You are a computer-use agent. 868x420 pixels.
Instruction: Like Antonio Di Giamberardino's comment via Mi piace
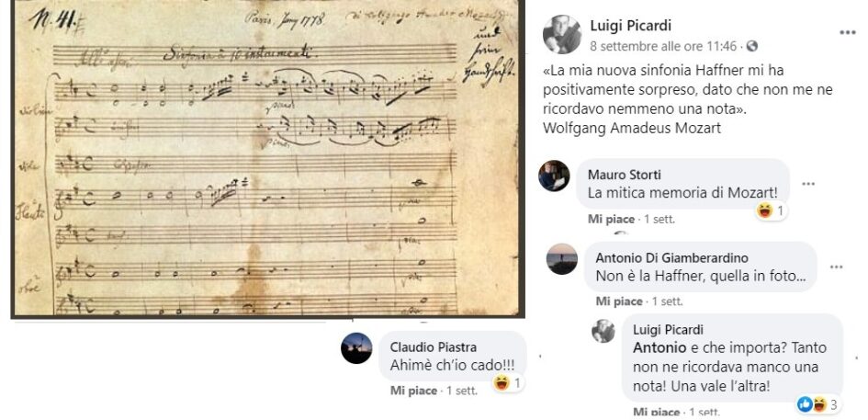coord(619,301)
